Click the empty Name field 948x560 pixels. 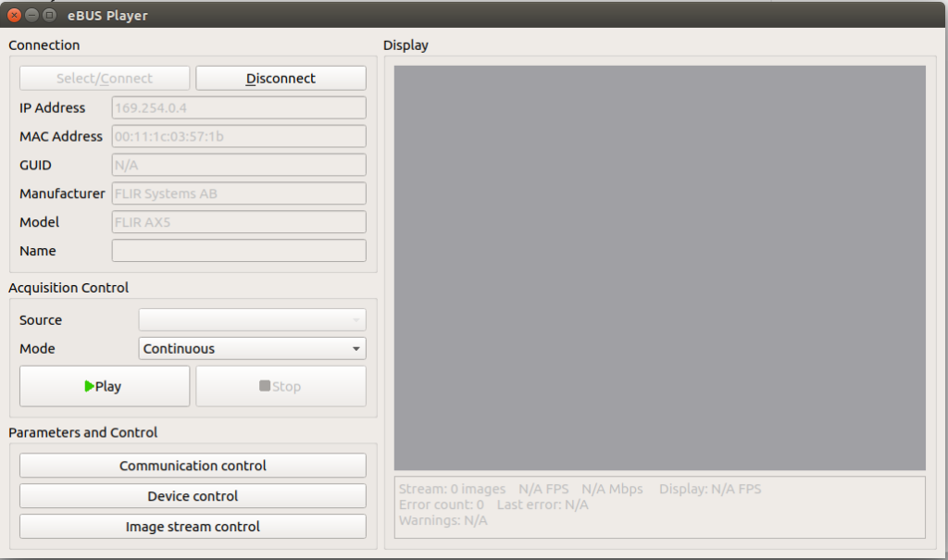point(239,251)
